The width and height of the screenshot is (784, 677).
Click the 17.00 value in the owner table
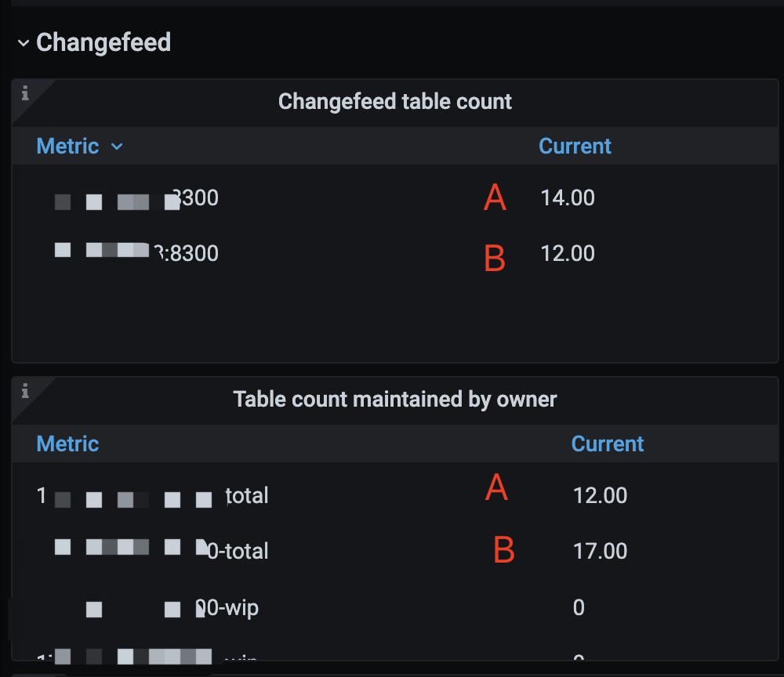click(x=600, y=551)
